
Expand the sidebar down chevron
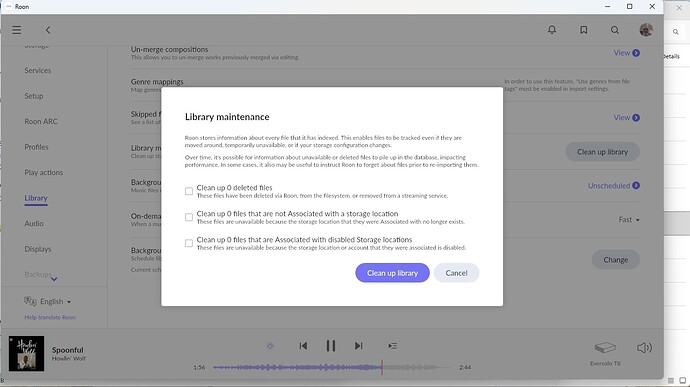54,279
